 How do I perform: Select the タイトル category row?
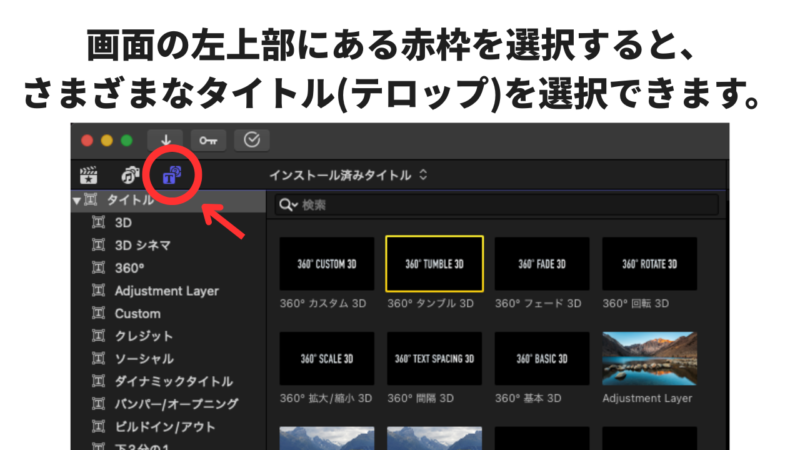(x=168, y=201)
